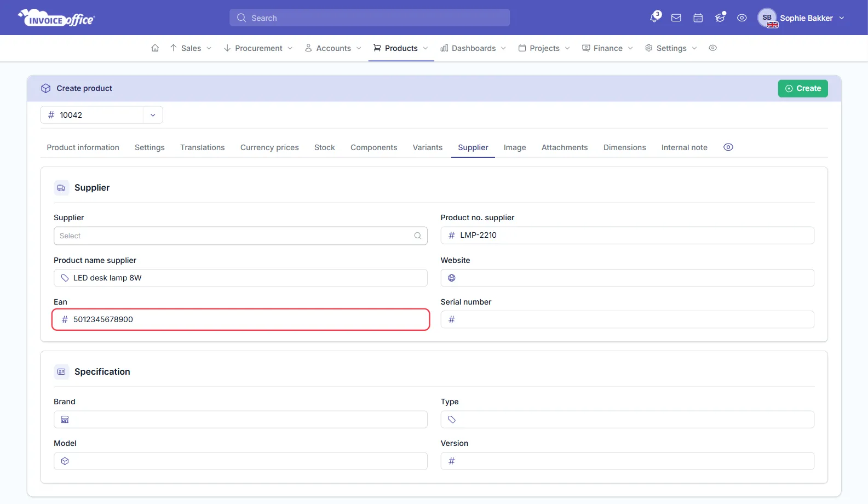Click the InvoiceOffice logo
Screen dimensions: 868x504
click(56, 18)
